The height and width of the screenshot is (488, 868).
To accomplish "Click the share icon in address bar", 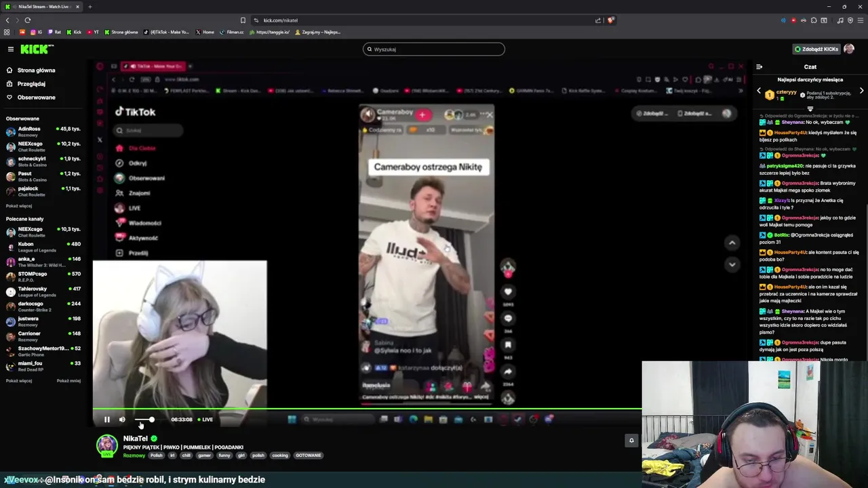I will [x=597, y=20].
